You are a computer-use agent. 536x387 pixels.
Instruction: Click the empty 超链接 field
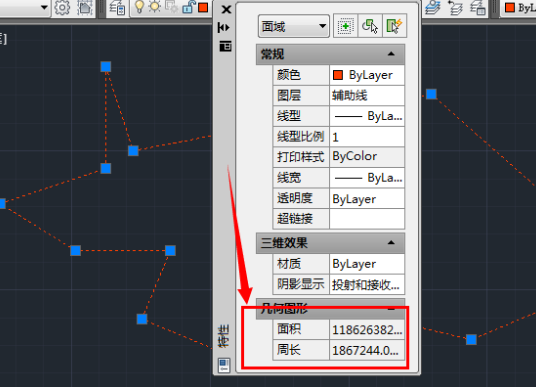(x=367, y=219)
